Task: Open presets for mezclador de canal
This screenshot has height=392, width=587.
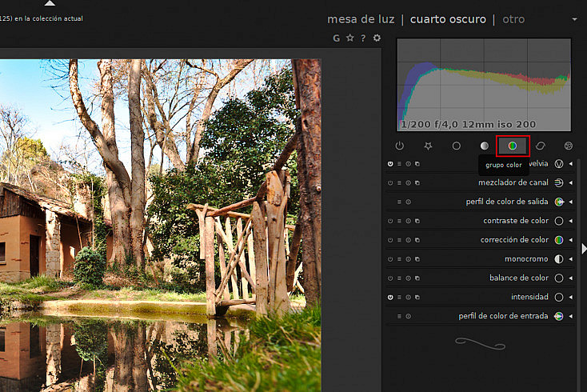Action: [x=399, y=183]
